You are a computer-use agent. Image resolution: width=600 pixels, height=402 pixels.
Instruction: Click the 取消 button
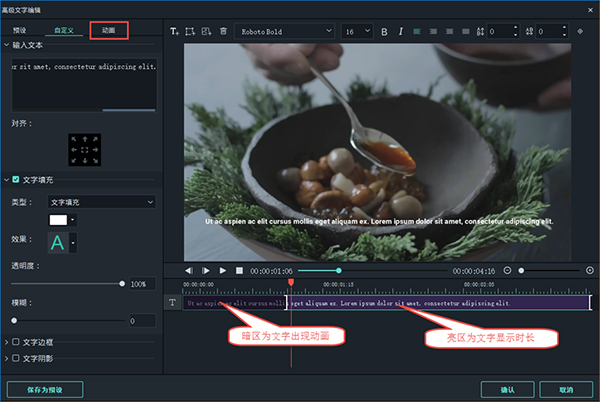[566, 388]
